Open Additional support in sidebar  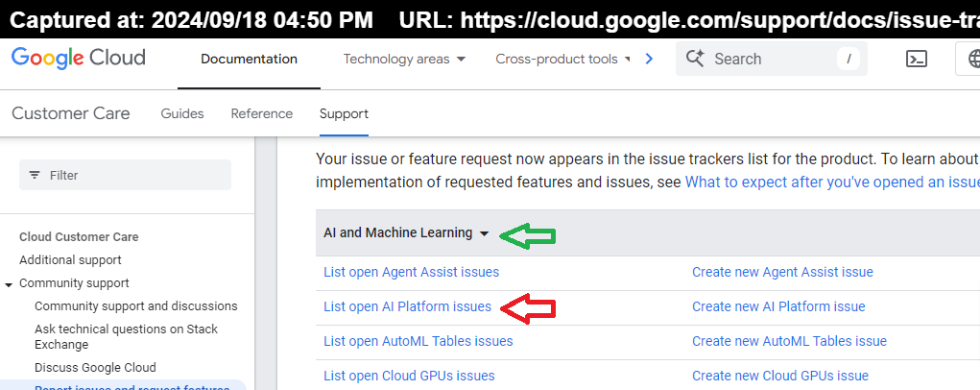pyautogui.click(x=70, y=259)
